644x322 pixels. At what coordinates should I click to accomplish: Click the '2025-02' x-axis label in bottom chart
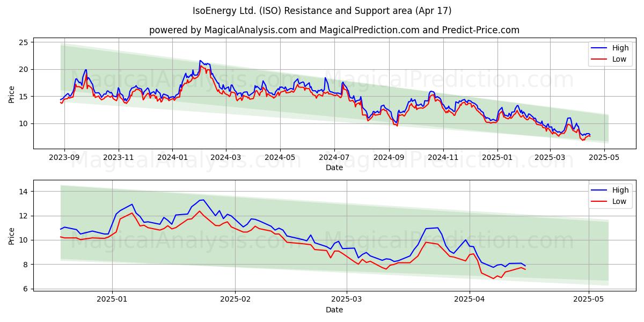[x=236, y=300]
